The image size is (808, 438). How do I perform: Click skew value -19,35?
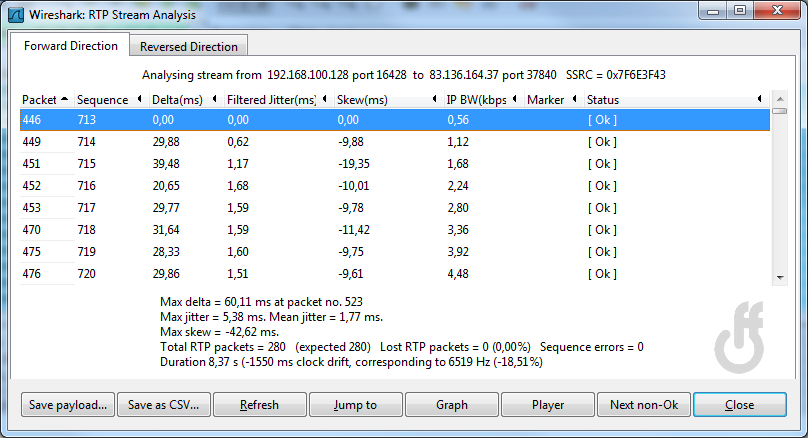[354, 164]
